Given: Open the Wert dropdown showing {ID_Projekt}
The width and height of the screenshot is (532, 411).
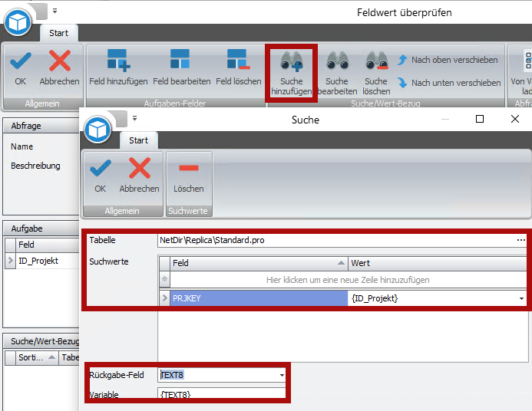Looking at the screenshot, I should (x=522, y=298).
